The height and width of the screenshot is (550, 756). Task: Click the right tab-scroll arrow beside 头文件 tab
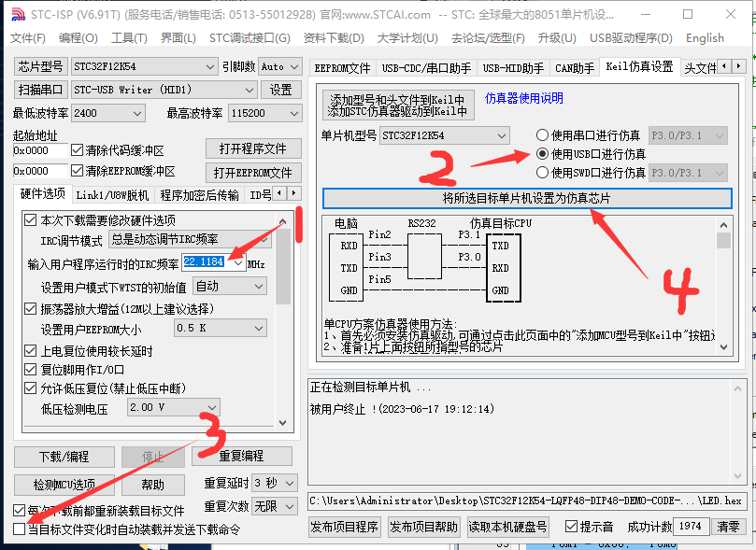tap(738, 66)
